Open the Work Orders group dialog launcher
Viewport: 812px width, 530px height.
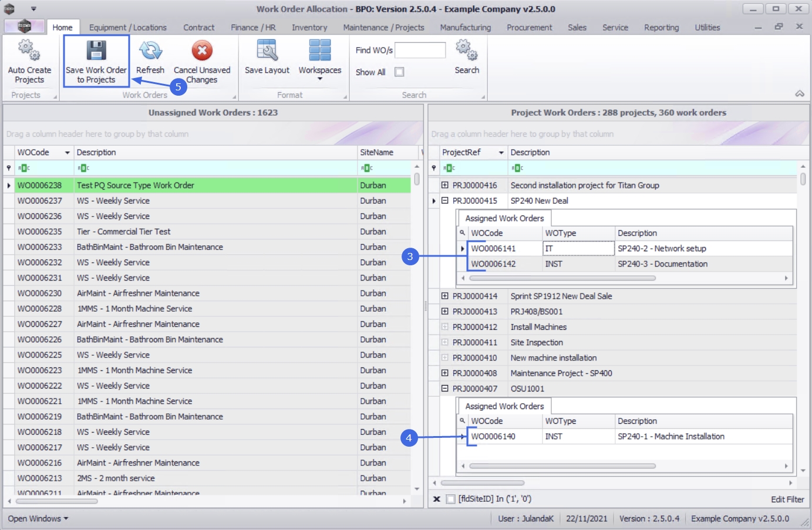pyautogui.click(x=234, y=97)
